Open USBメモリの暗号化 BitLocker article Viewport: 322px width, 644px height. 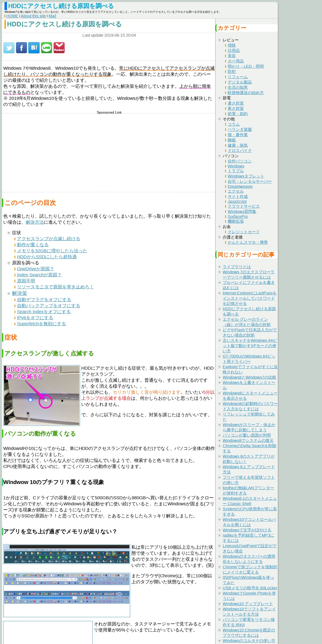250,588
